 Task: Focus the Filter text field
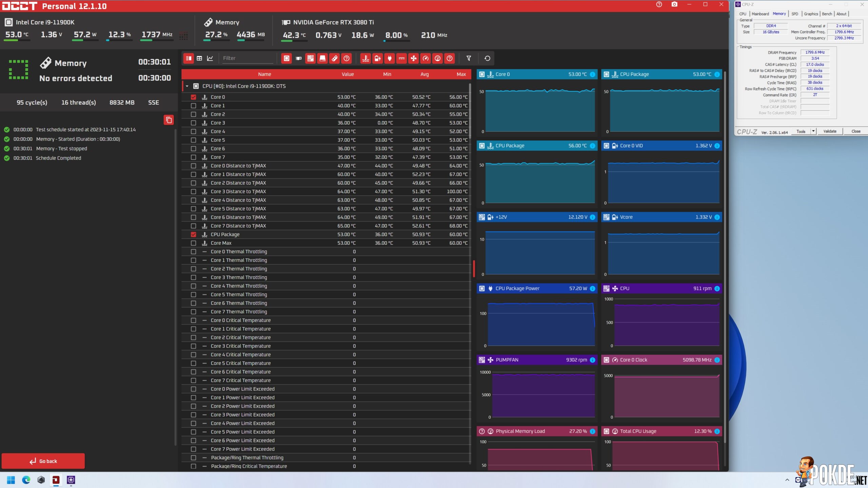coord(248,58)
